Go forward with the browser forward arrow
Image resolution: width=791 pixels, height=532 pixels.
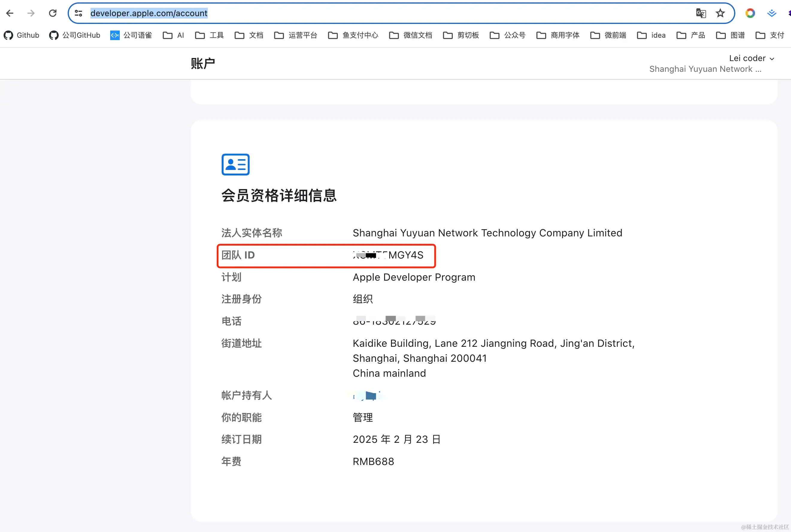pyautogui.click(x=31, y=13)
